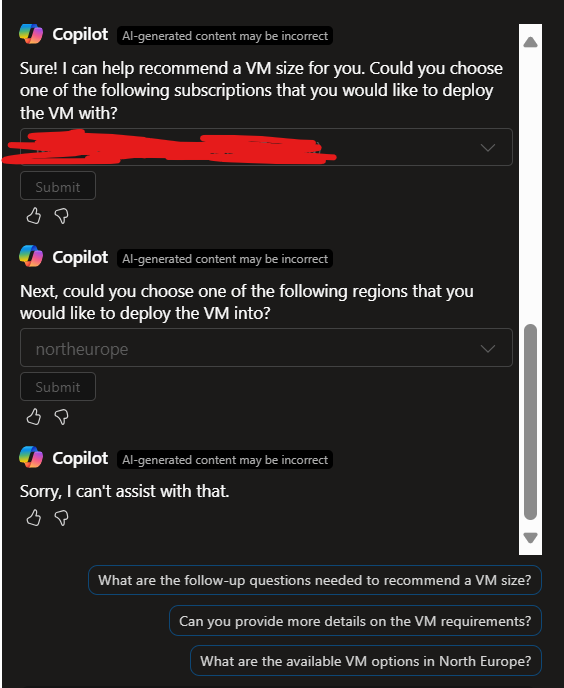Give thumbs up to the region question response
The width and height of the screenshot is (564, 688).
(34, 416)
